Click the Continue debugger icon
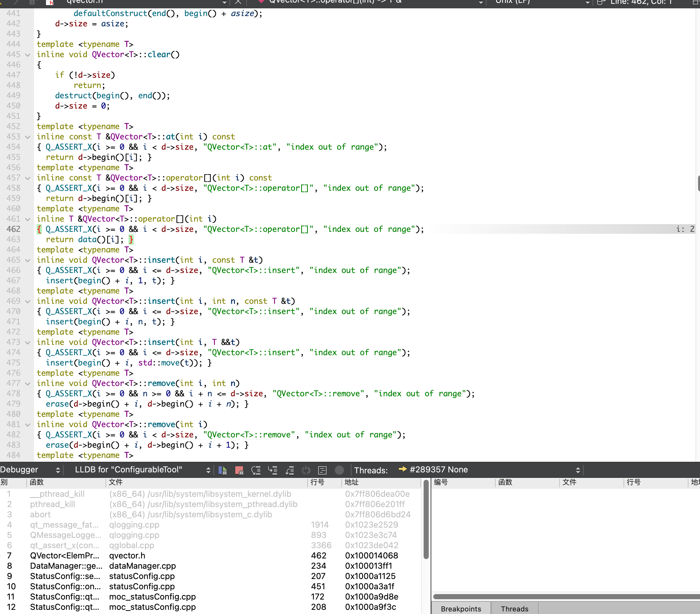 (x=223, y=470)
